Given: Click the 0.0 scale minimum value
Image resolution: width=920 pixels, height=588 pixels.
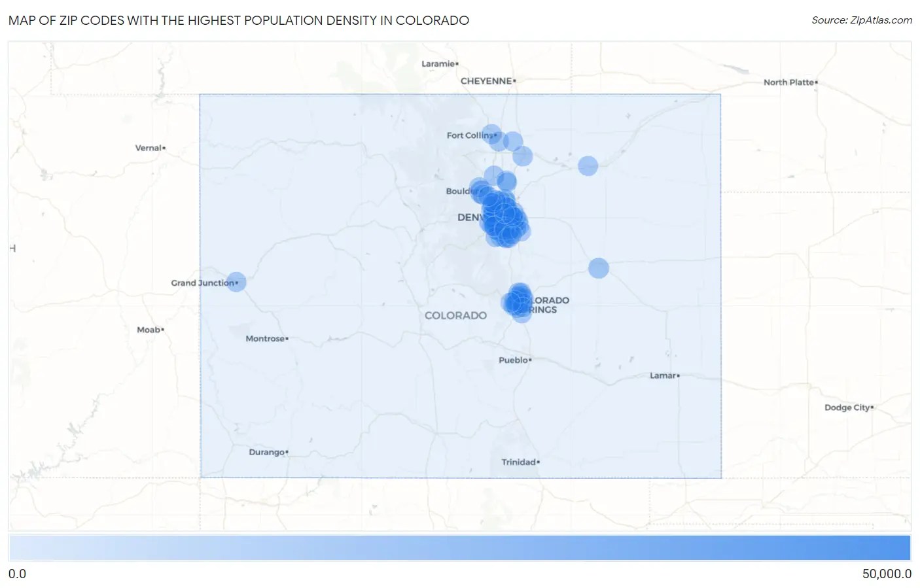Looking at the screenshot, I should pos(18,574).
